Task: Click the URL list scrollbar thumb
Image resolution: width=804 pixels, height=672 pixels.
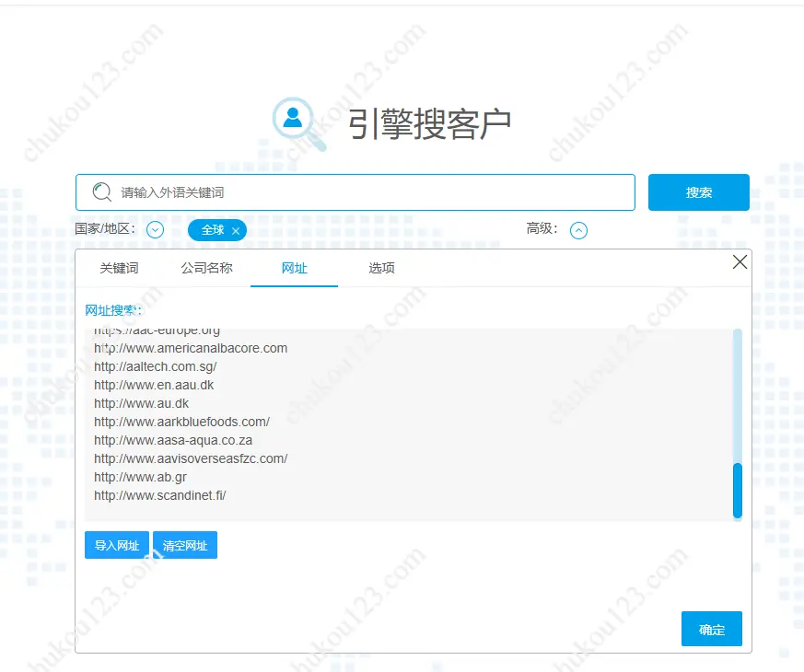Action: [x=737, y=491]
